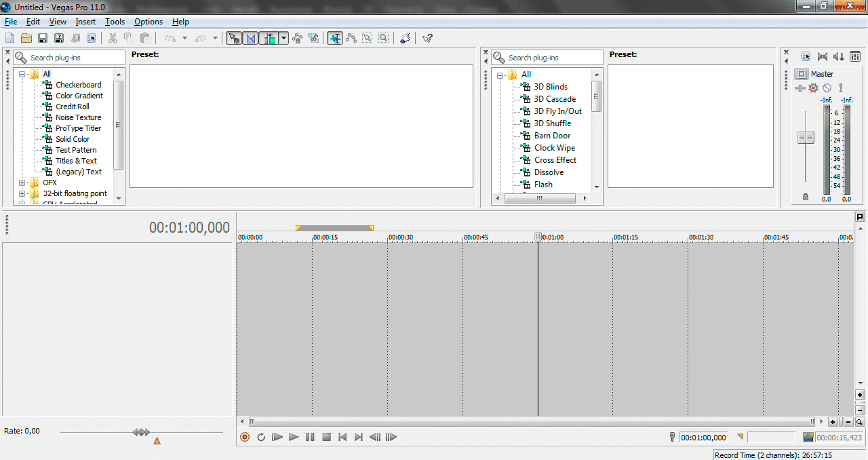Image resolution: width=868 pixels, height=460 pixels.
Task: Toggle Loop Playback in transport controls
Action: [261, 438]
